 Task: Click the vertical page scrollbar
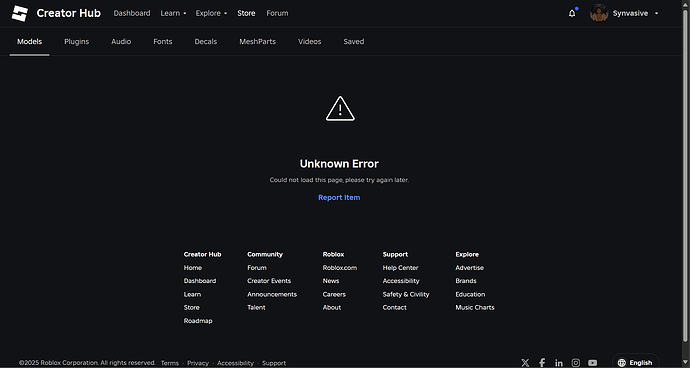click(686, 176)
